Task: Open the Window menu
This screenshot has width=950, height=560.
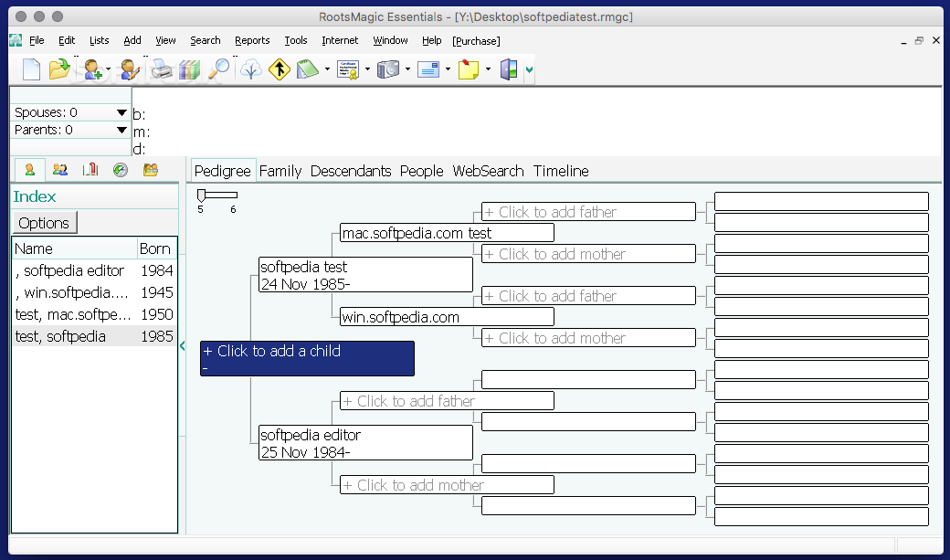Action: point(390,40)
